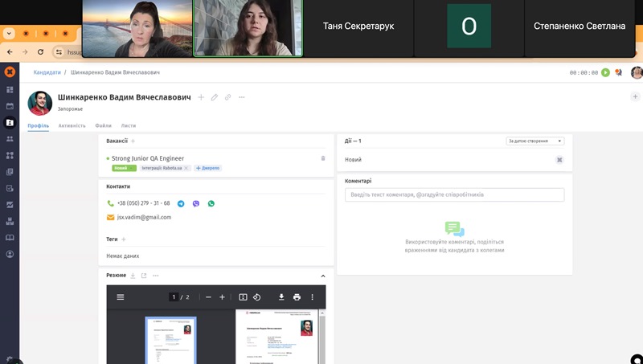This screenshot has height=364, width=643.
Task: Click the WhatsApp icon in contacts
Action: tap(211, 204)
